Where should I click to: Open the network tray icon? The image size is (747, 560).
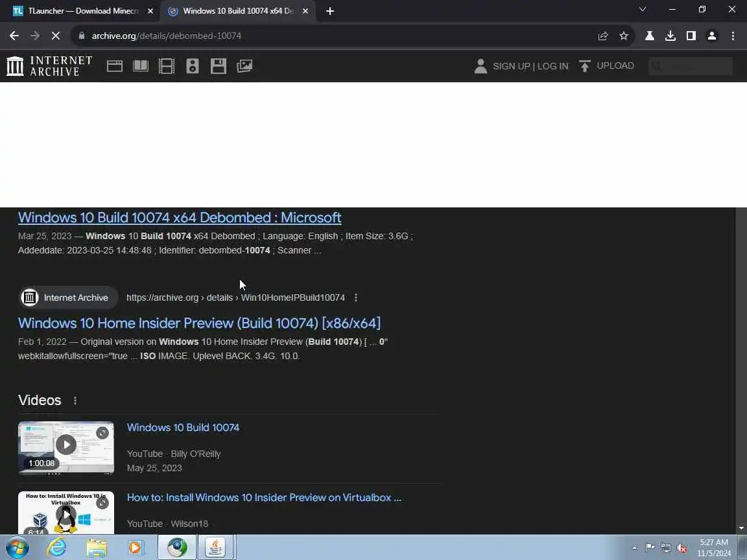665,548
